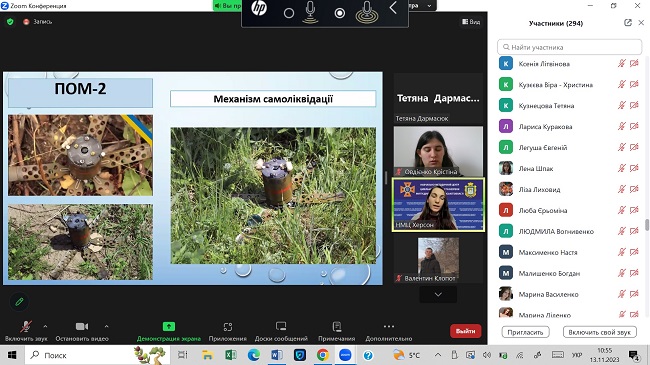Open dropdown arrow on green sharing bar
The image size is (650, 365).
pyautogui.click(x=429, y=6)
